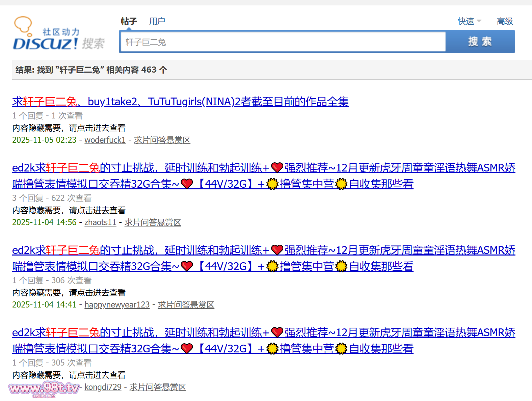
Task: Open 求片问答悬赏区 beside zhaots11
Action: pyautogui.click(x=153, y=222)
